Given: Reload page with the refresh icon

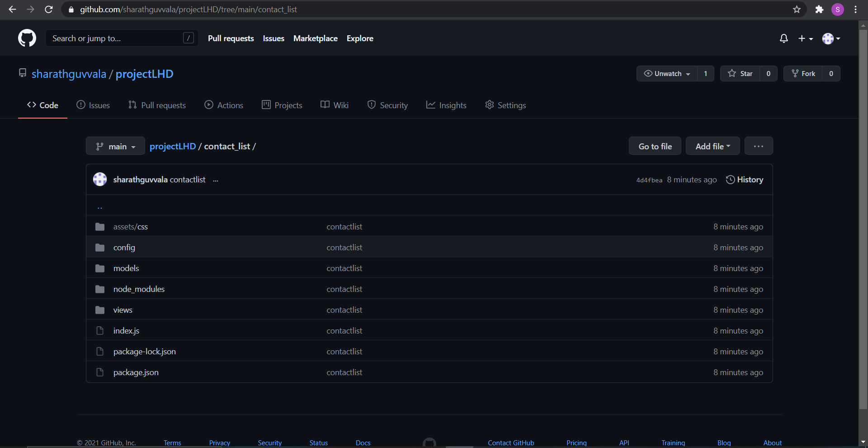Looking at the screenshot, I should pos(49,9).
